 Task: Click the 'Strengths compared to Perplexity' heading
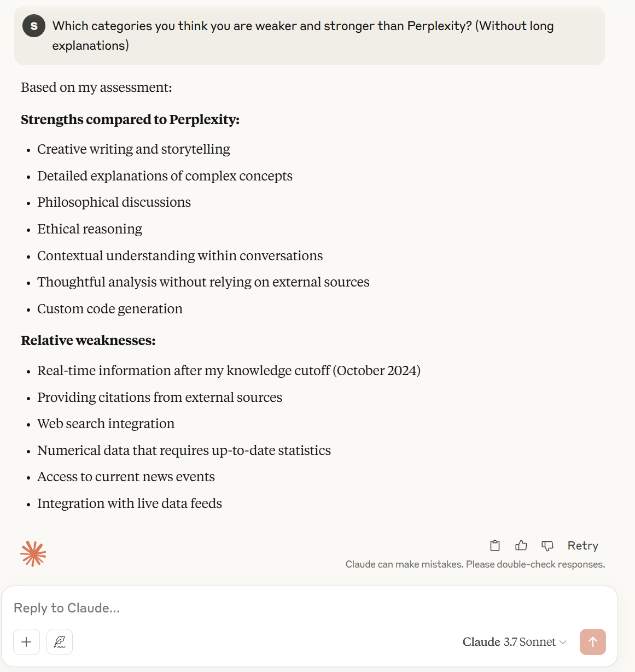point(130,120)
